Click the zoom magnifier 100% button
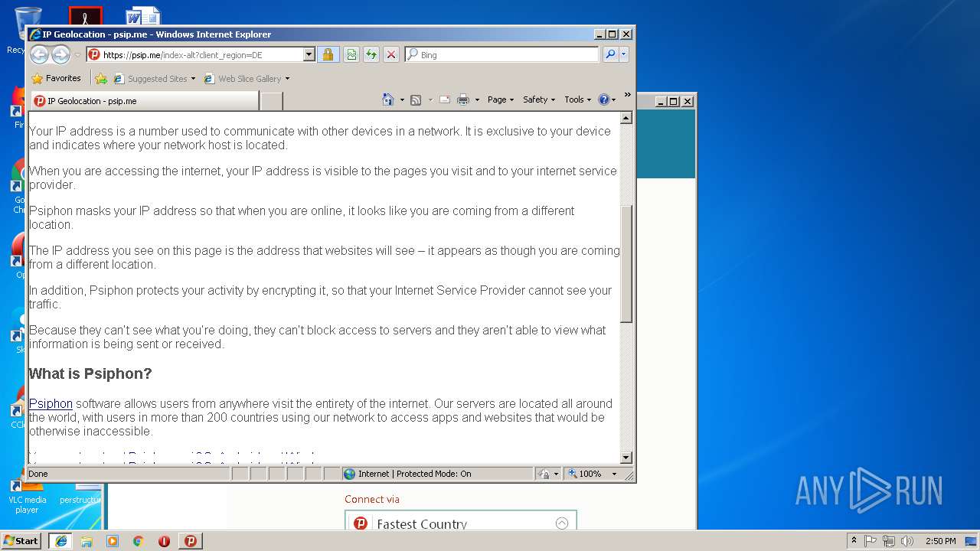Image resolution: width=980 pixels, height=551 pixels. tap(586, 474)
